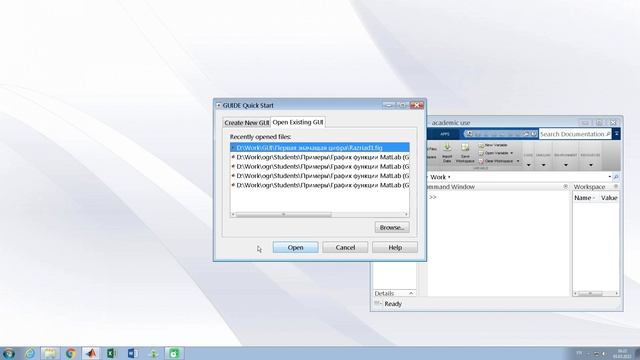This screenshot has width=640, height=360.
Task: Click the Workspace panel horizontal scrollbar
Action: pos(590,293)
